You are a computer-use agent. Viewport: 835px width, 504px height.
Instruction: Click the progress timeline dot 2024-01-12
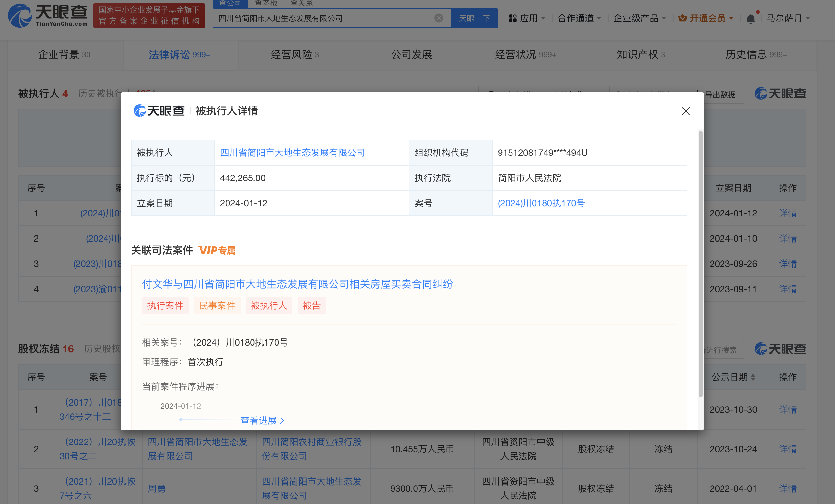(181, 420)
